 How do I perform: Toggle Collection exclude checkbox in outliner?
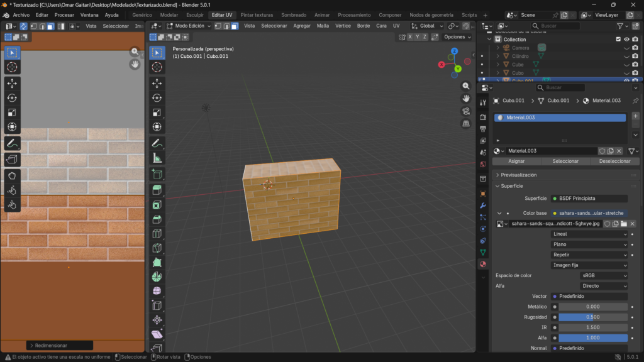tap(618, 39)
